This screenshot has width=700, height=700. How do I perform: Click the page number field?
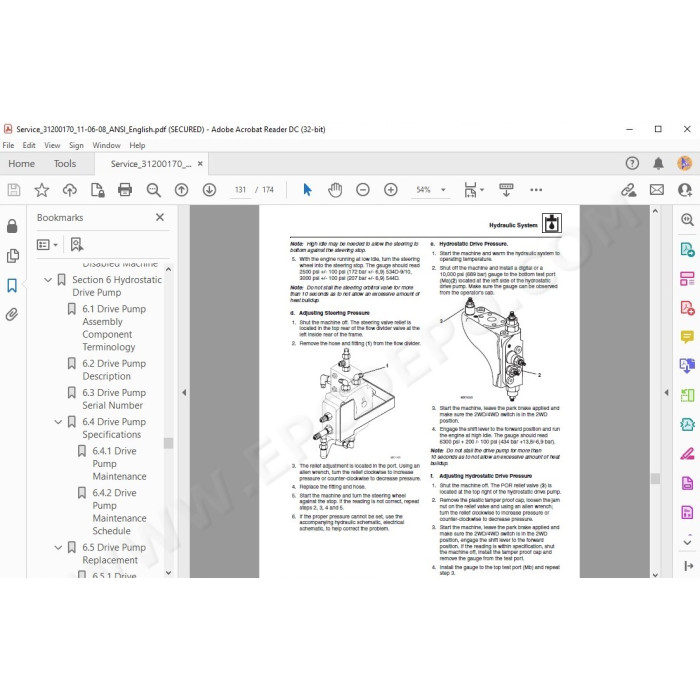click(240, 190)
